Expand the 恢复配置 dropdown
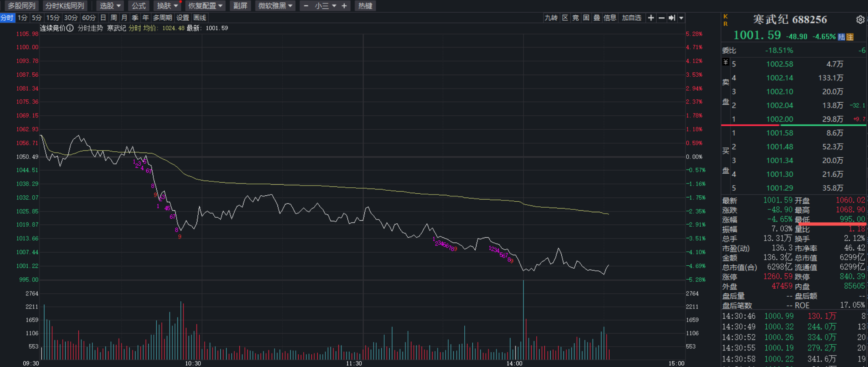 205,6
